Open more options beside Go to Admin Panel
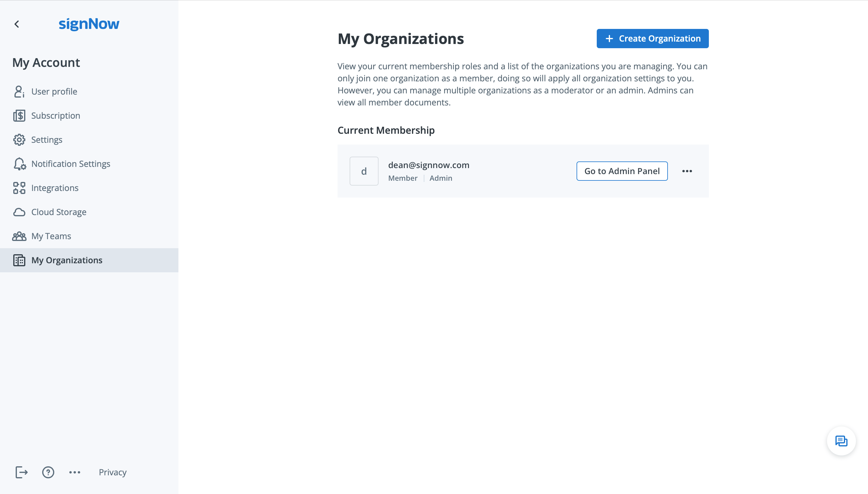Screen dimensions: 868x494 687,171
